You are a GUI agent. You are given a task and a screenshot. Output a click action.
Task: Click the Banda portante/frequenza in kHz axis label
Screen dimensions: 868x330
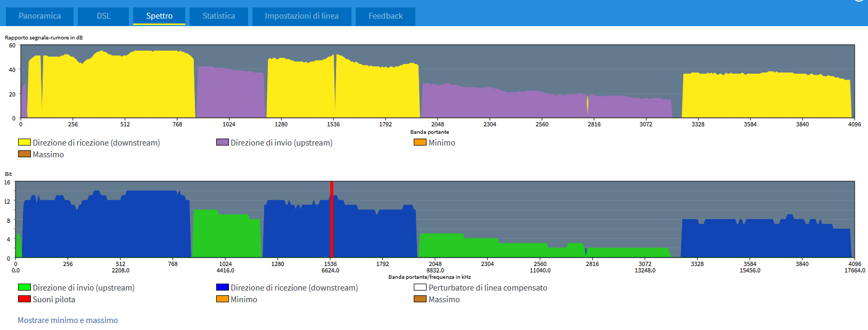[429, 277]
